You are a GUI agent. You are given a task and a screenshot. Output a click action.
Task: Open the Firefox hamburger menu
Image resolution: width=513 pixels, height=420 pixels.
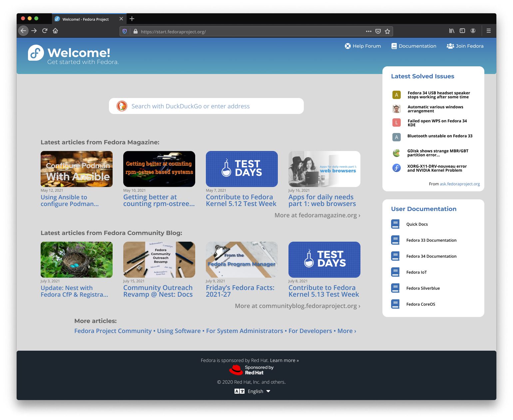point(489,31)
